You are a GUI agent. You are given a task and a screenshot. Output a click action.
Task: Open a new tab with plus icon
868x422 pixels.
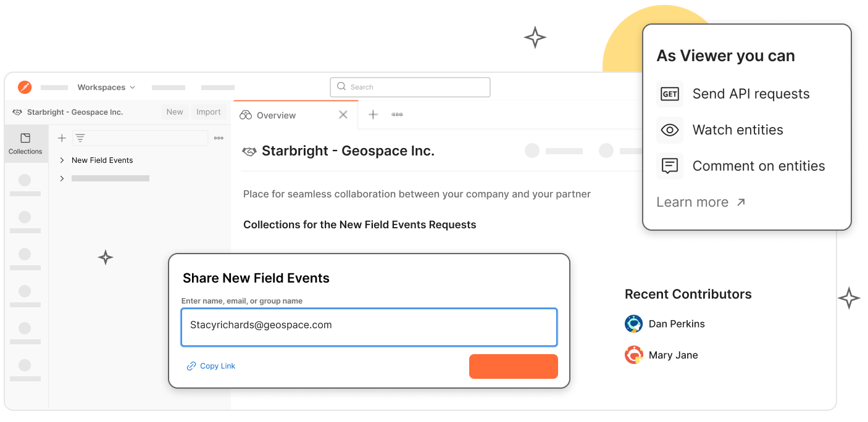373,115
